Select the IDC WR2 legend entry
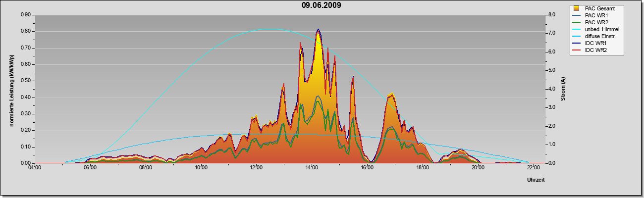Image resolution: width=644 pixels, height=198 pixels. [x=590, y=50]
